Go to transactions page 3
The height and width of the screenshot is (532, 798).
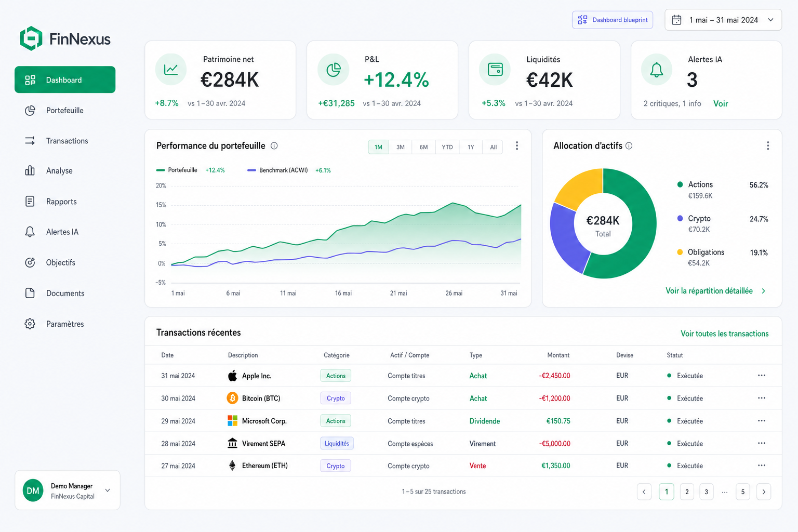(706, 491)
